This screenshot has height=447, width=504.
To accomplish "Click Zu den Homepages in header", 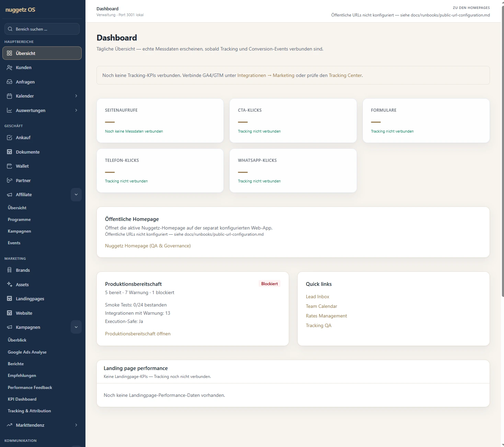I will 471,8.
